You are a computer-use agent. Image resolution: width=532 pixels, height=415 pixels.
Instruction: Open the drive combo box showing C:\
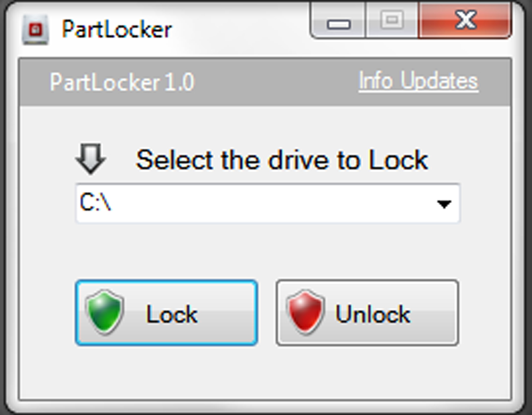tap(267, 204)
